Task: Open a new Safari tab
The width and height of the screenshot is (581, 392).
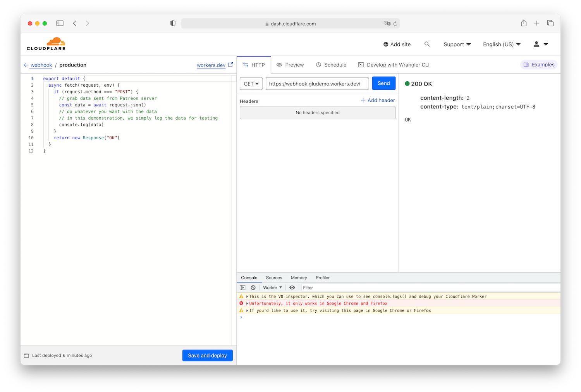Action: click(x=537, y=23)
